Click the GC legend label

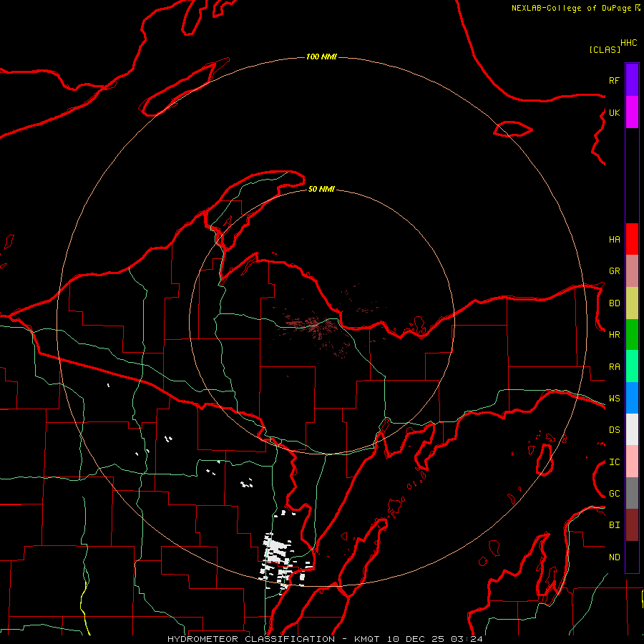pos(614,493)
